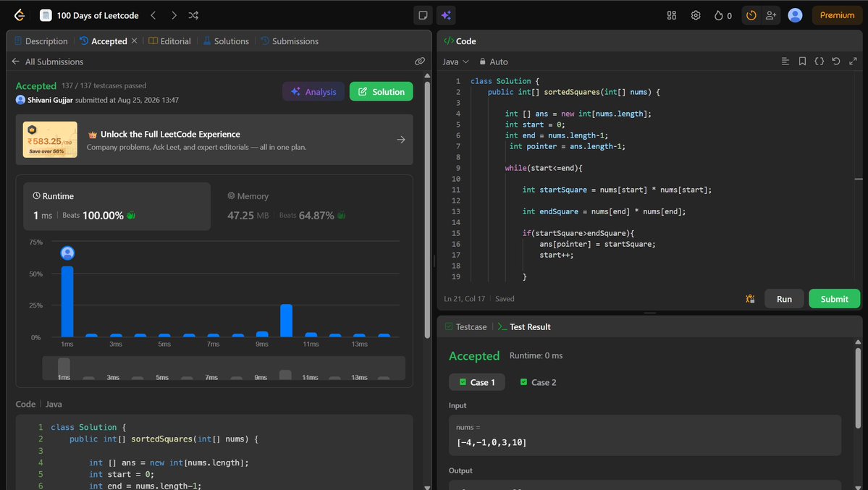
Task: Select the Test Result tab
Action: tap(523, 326)
